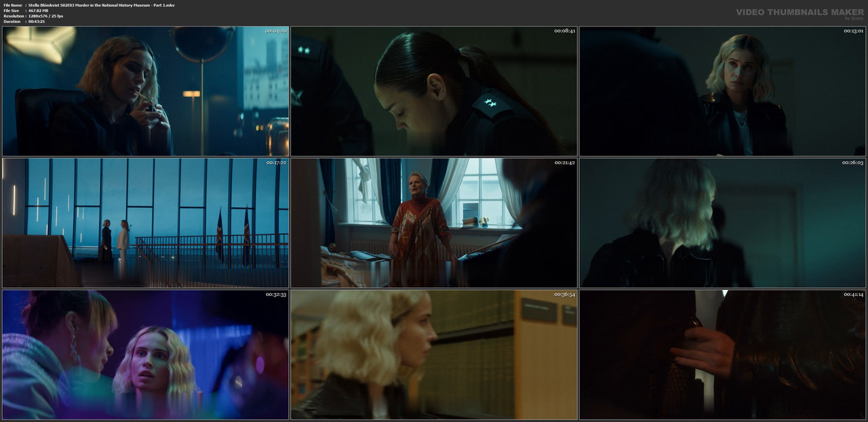Screen dimensions: 868x422
Task: Click the file size value 467.82 MB
Action: point(39,11)
